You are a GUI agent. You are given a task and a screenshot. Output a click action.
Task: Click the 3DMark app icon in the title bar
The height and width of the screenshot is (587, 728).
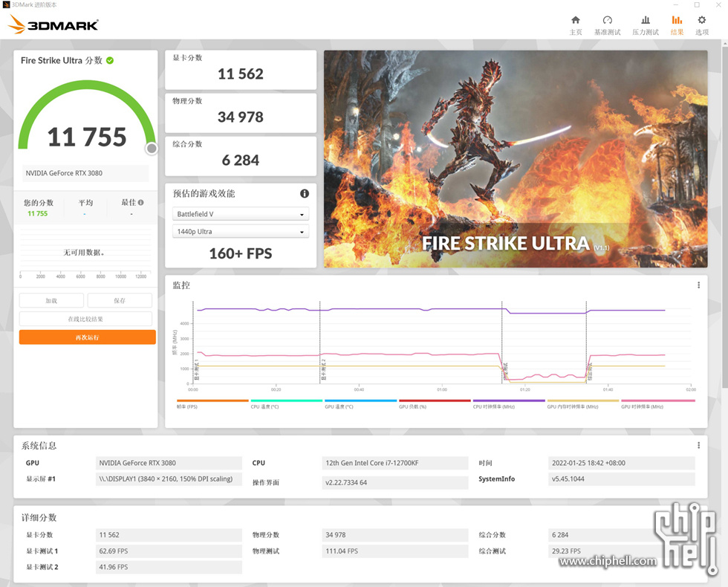point(6,4)
